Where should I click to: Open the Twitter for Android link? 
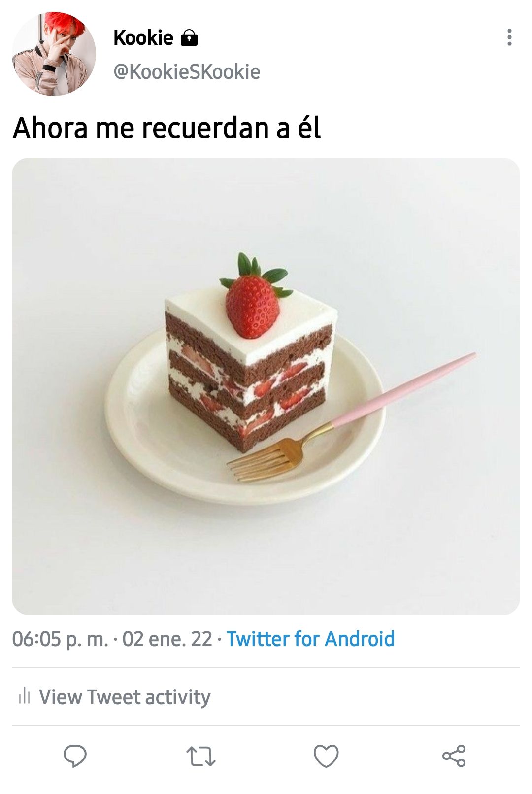click(x=310, y=639)
